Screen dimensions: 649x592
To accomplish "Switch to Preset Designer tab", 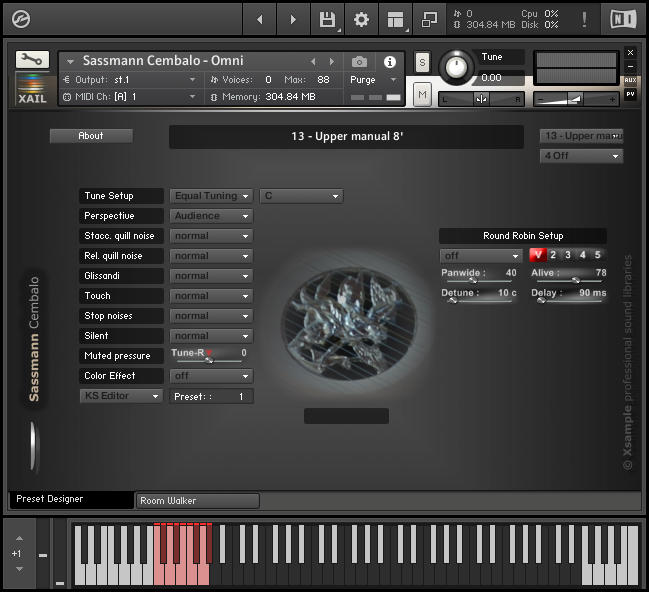I will tap(71, 499).
